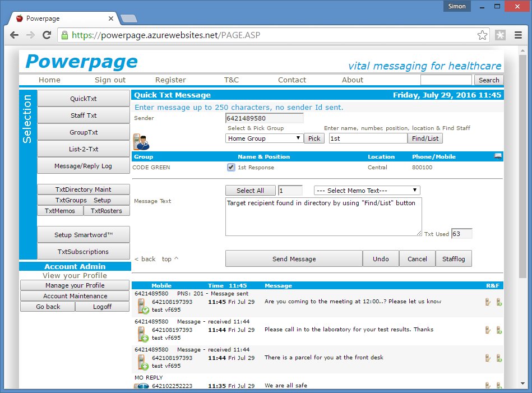
Task: Click the staff phone directory icon
Action: (x=141, y=142)
